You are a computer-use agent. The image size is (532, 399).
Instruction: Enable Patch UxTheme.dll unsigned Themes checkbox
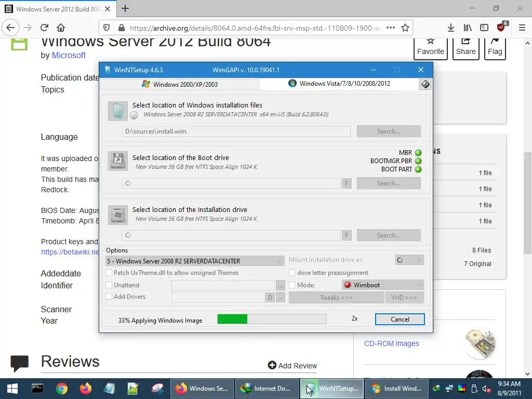109,272
